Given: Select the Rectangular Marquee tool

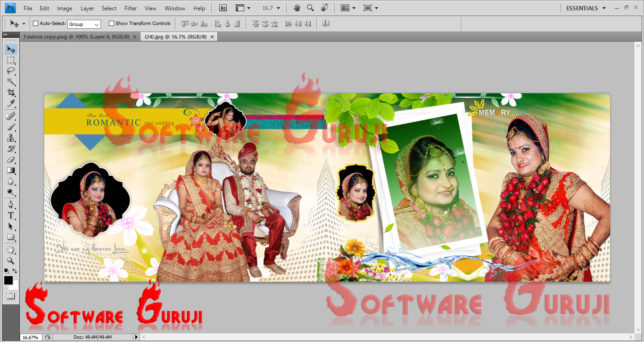Looking at the screenshot, I should (x=11, y=60).
